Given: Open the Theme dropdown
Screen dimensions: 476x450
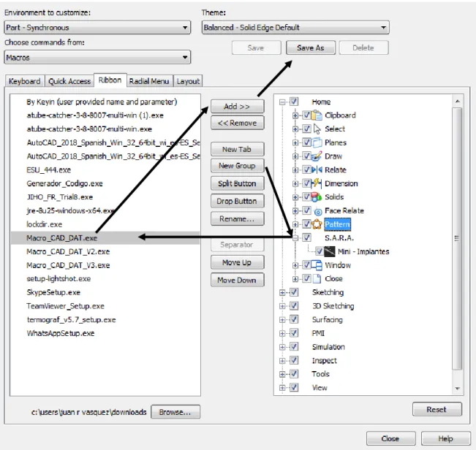Looking at the screenshot, I should pyautogui.click(x=295, y=28).
